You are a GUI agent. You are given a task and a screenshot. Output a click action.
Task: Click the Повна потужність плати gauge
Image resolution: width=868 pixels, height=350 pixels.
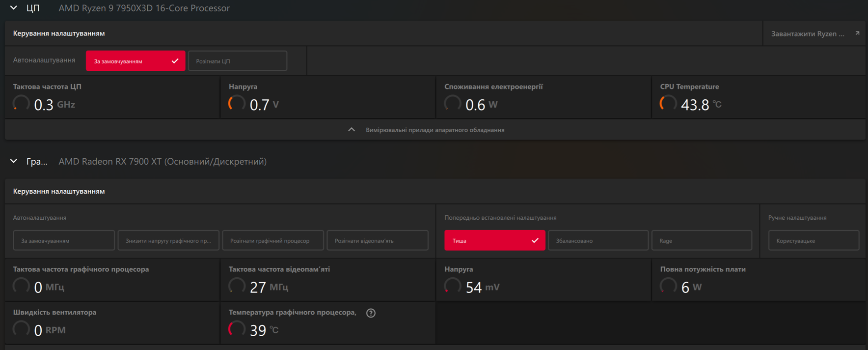[x=668, y=286]
